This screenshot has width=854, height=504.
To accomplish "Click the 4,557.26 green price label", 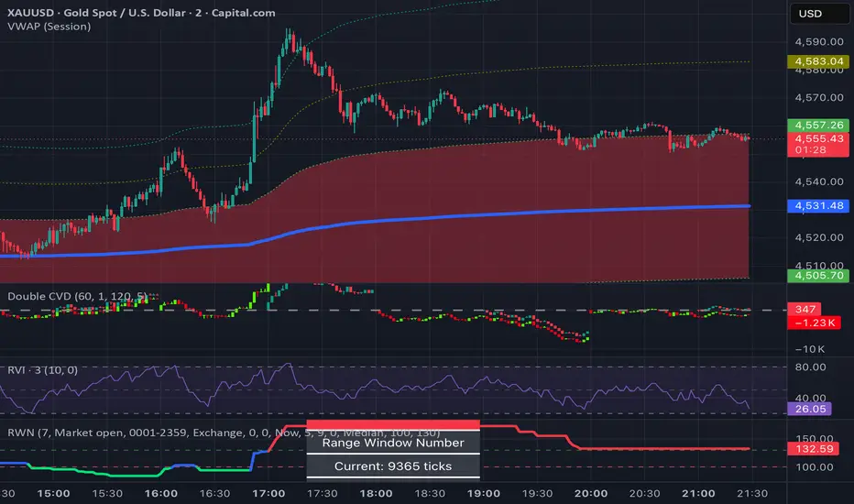I will (818, 125).
